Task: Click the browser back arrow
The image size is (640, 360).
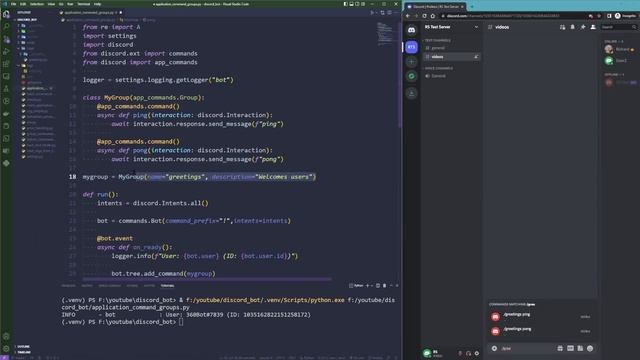Action: (408, 16)
